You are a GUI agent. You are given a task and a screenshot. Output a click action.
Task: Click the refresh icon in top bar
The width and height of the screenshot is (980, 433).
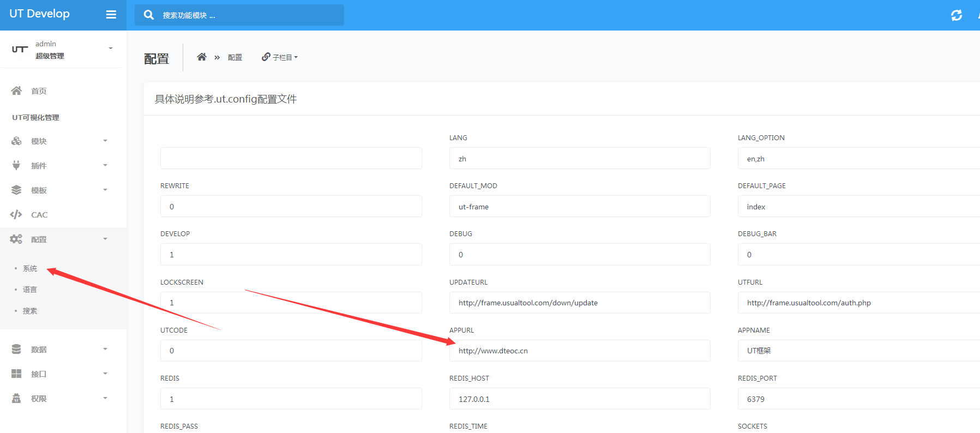[956, 15]
